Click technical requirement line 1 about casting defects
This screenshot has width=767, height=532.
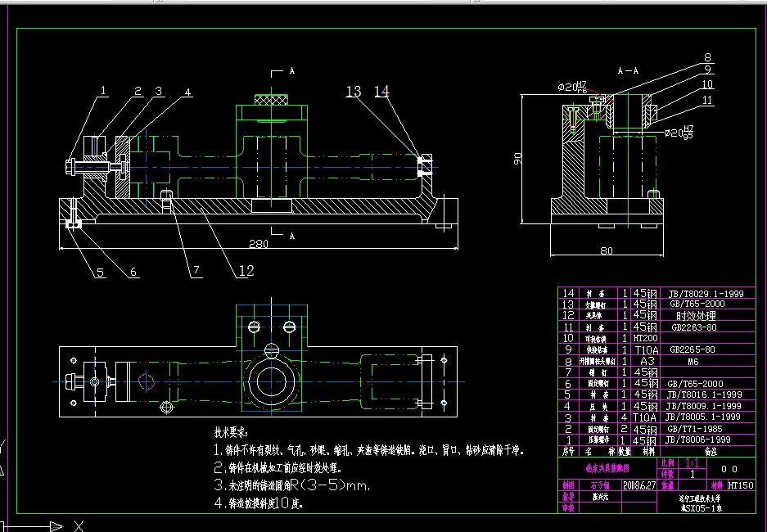pos(369,450)
